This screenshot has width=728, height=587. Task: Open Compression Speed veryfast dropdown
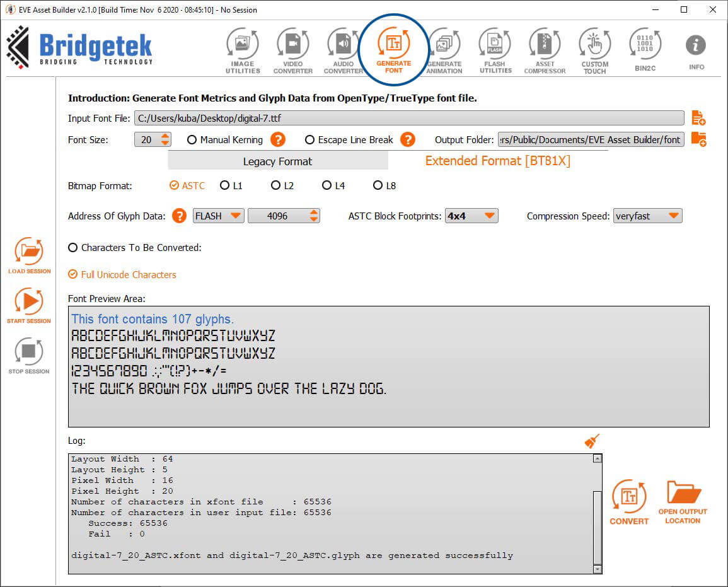click(648, 216)
